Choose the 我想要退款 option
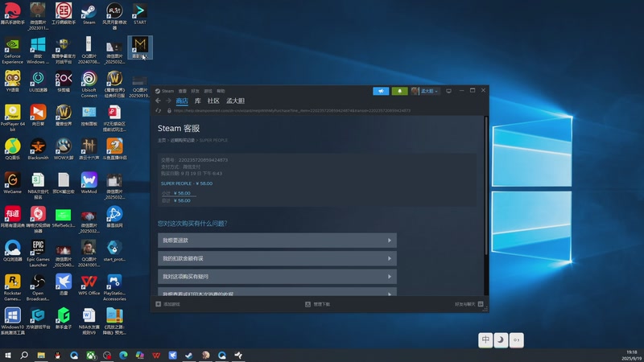Screen dimensions: 644x362 [x=277, y=241]
